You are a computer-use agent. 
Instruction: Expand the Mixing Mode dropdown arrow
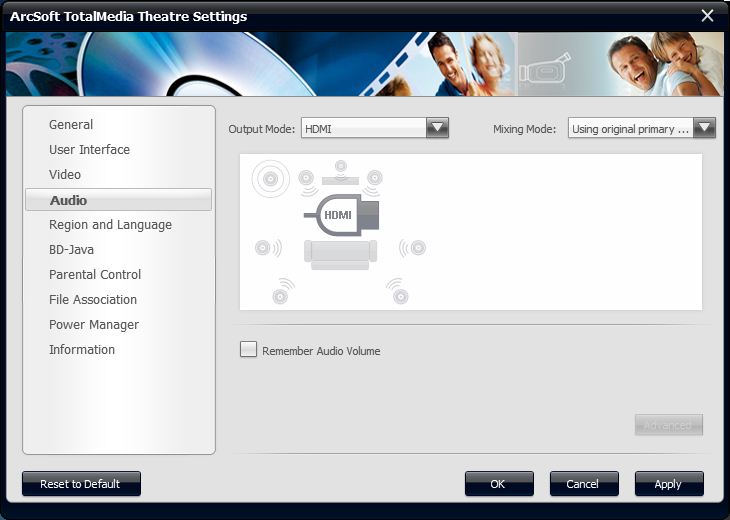coord(704,128)
